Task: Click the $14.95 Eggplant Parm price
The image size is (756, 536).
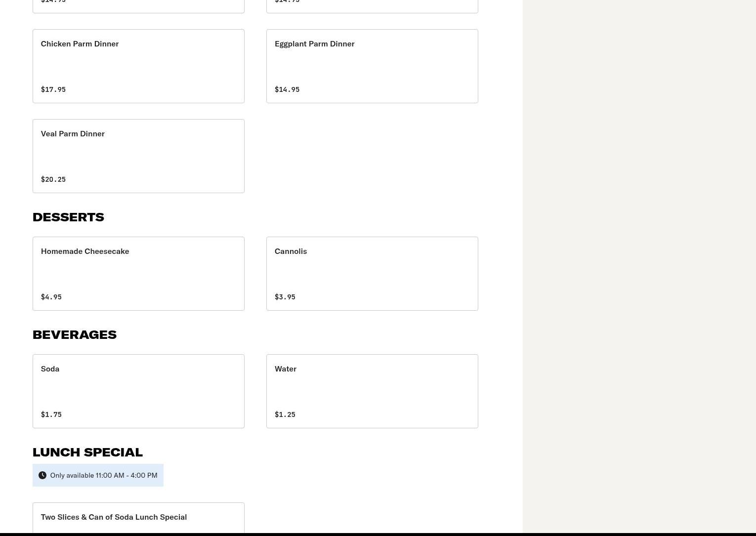Action: coord(287,89)
